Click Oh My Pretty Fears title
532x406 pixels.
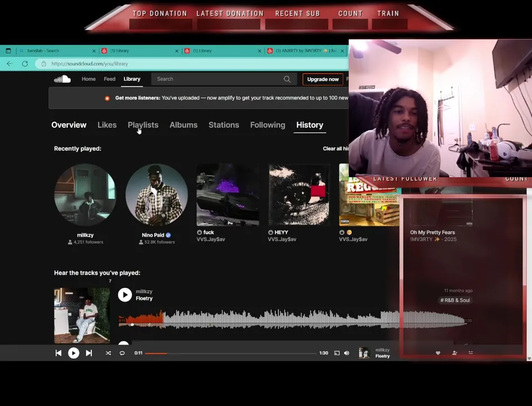point(433,232)
